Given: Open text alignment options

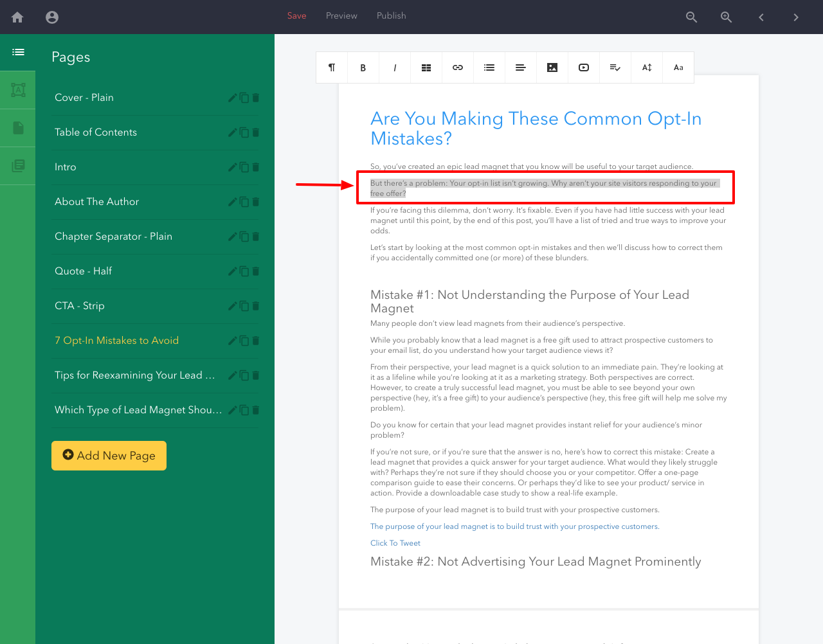Looking at the screenshot, I should [x=521, y=67].
